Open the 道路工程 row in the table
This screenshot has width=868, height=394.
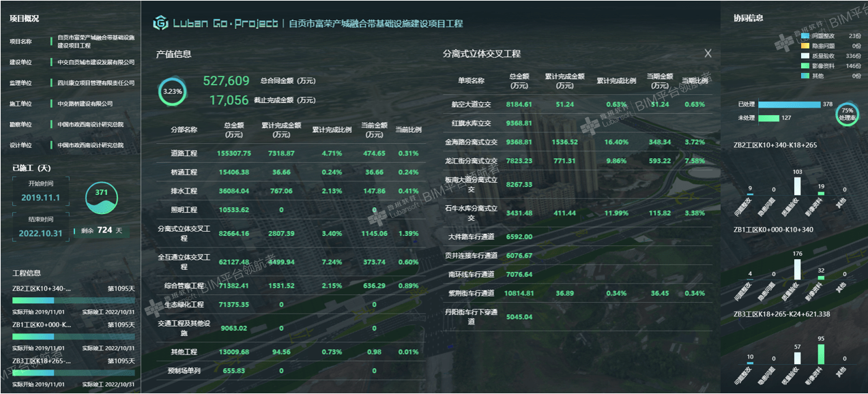click(x=184, y=153)
